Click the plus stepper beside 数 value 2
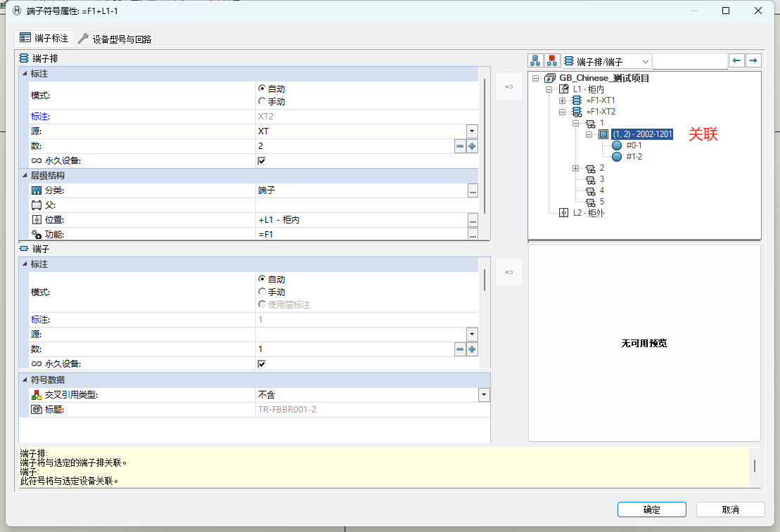Viewport: 780px width, 532px height. [472, 145]
